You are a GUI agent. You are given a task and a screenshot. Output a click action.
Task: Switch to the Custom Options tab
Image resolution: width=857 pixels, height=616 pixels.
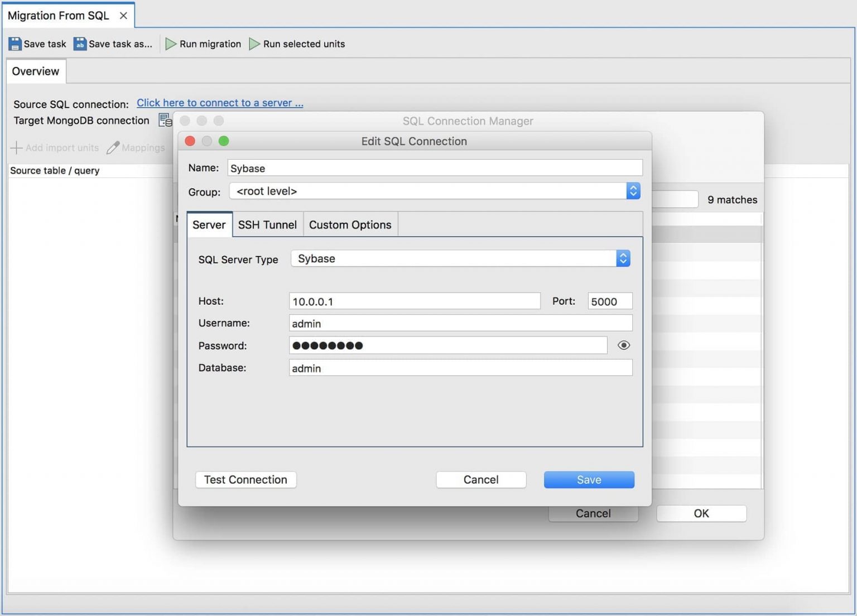[350, 224]
